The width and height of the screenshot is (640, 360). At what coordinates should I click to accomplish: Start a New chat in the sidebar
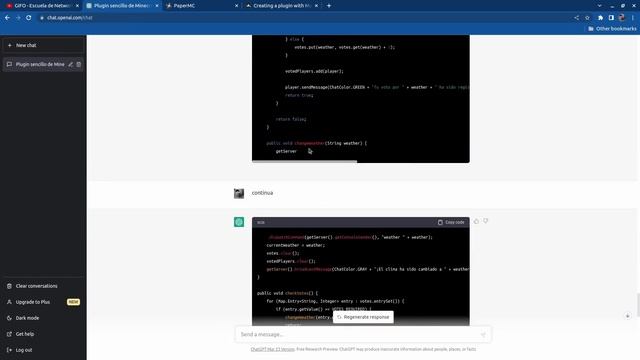pyautogui.click(x=43, y=45)
